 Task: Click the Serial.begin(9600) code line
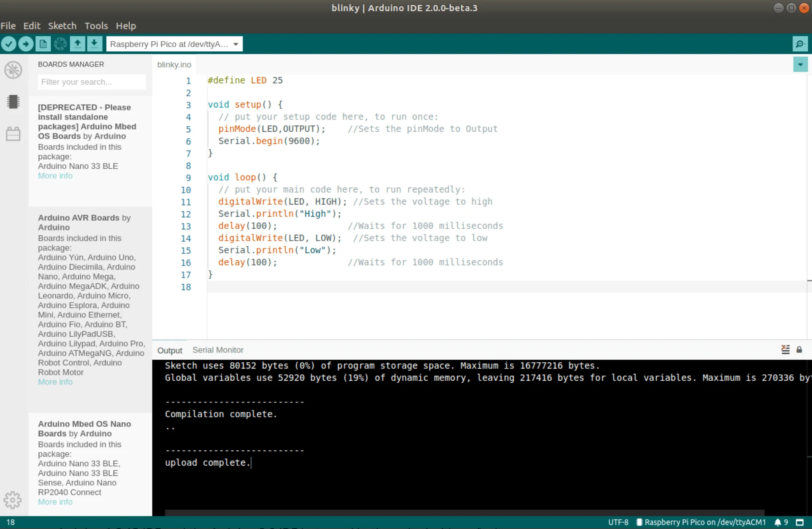269,141
